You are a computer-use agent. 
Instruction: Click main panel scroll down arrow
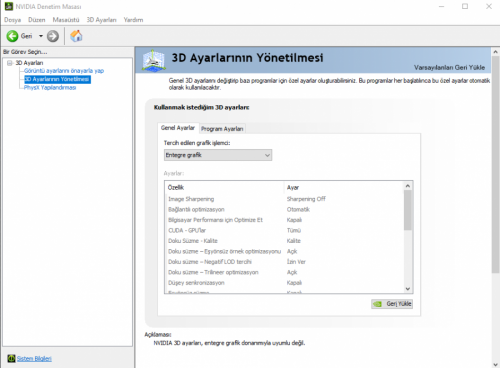click(x=495, y=364)
